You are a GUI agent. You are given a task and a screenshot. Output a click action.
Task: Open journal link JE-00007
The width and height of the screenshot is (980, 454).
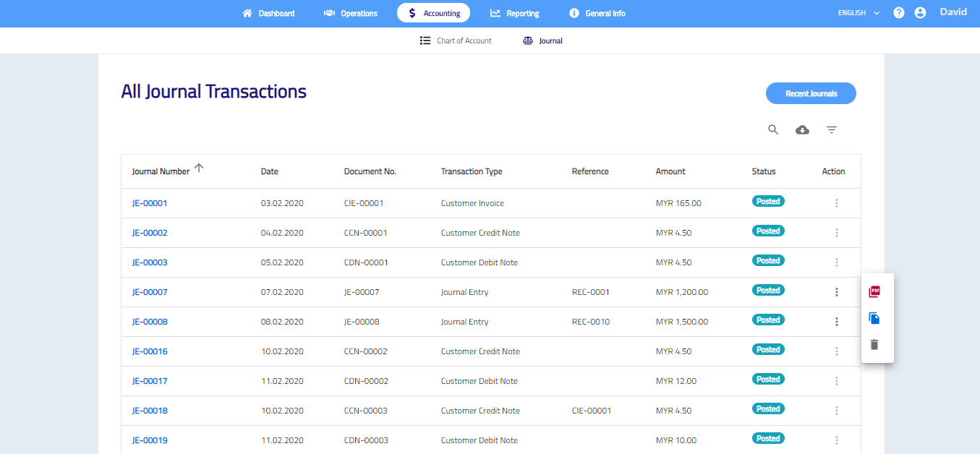tap(150, 292)
